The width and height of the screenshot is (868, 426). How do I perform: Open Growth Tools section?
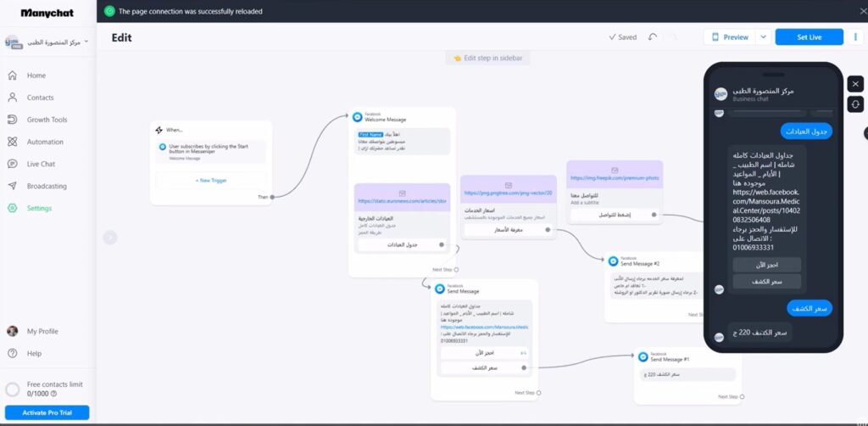point(47,120)
